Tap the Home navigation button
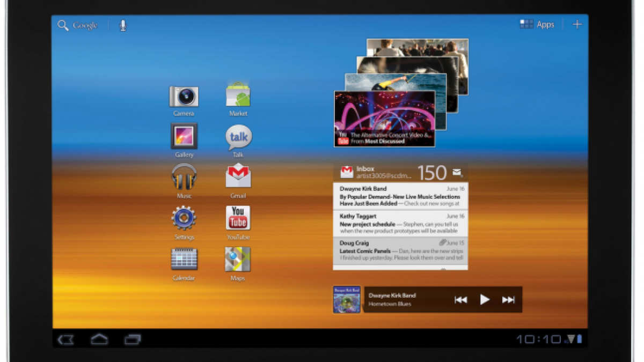The height and width of the screenshot is (362, 644). 99,339
